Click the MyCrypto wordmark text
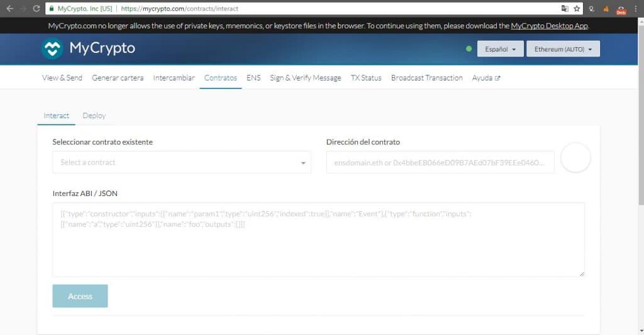This screenshot has height=335, width=644. (x=103, y=48)
